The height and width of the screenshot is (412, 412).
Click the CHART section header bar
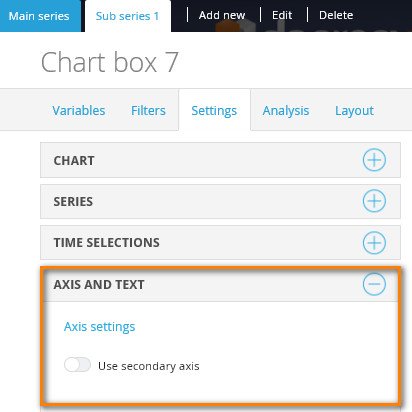tap(220, 160)
